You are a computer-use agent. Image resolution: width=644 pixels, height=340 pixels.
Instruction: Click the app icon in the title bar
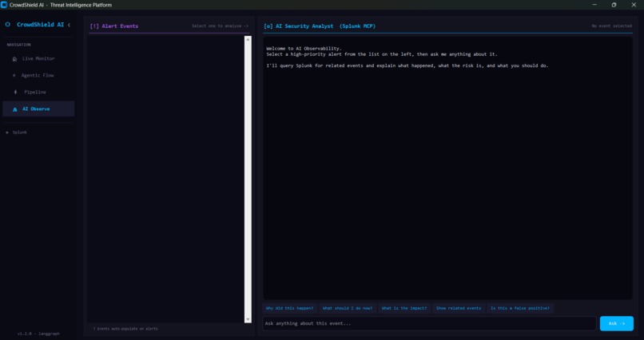pos(4,5)
